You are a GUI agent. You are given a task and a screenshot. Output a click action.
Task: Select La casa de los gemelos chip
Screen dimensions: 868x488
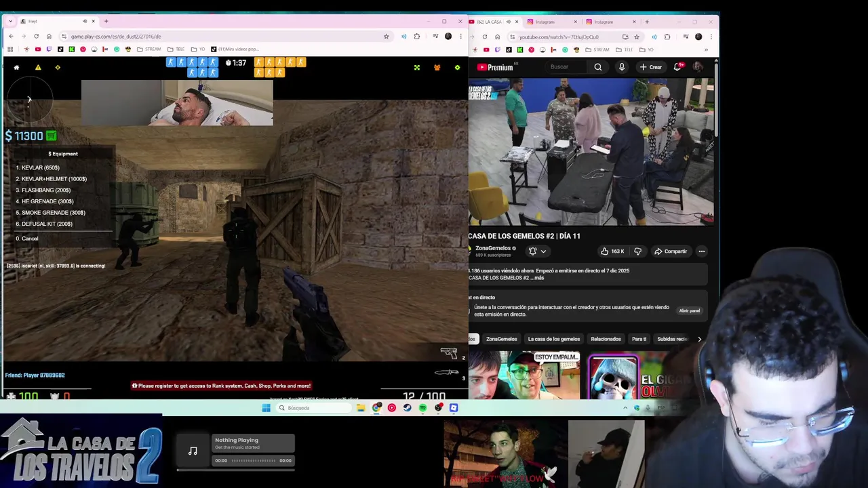click(x=554, y=339)
